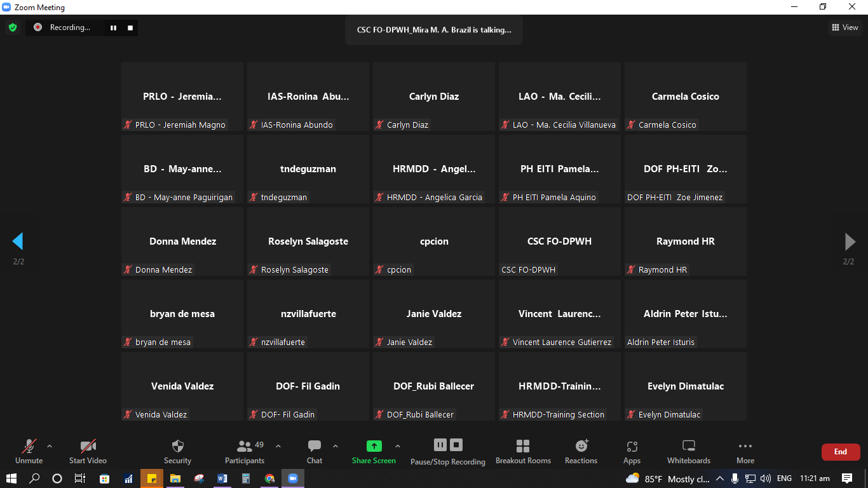Click the Aldrin Peter Isturis name label

click(661, 342)
